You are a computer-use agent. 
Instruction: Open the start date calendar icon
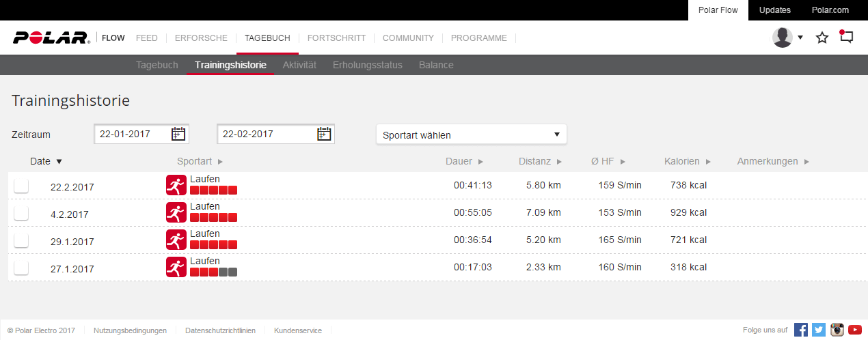[178, 134]
